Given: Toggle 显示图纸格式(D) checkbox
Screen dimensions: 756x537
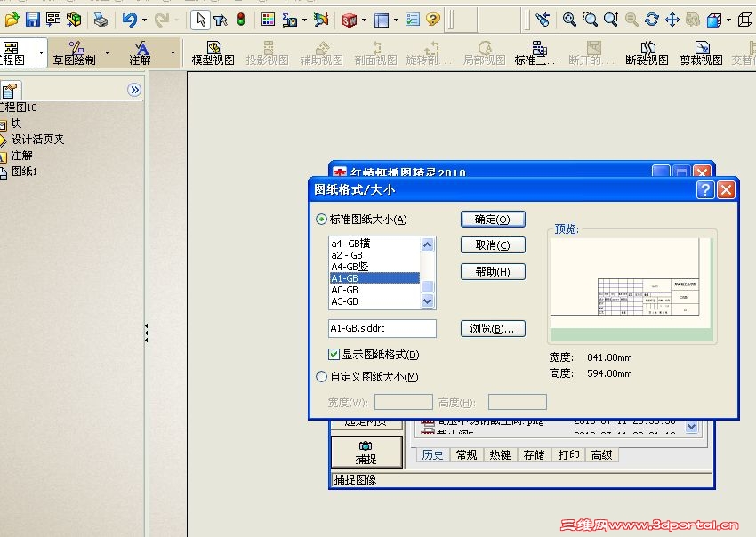Looking at the screenshot, I should click(x=334, y=355).
